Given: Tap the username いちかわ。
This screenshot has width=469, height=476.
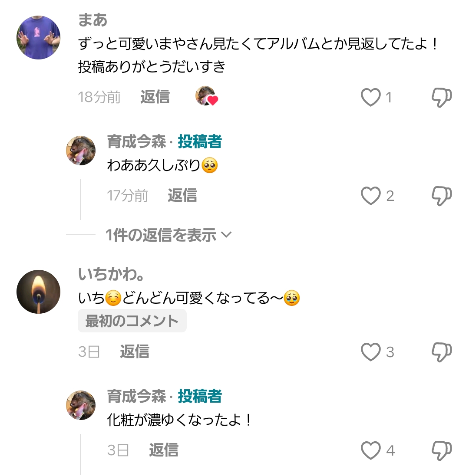Looking at the screenshot, I should pyautogui.click(x=111, y=274).
